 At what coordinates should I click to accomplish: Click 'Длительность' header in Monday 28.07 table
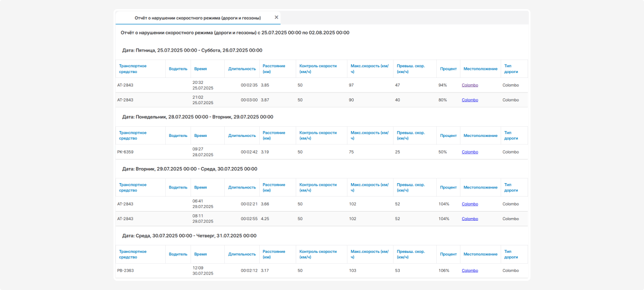pos(242,135)
